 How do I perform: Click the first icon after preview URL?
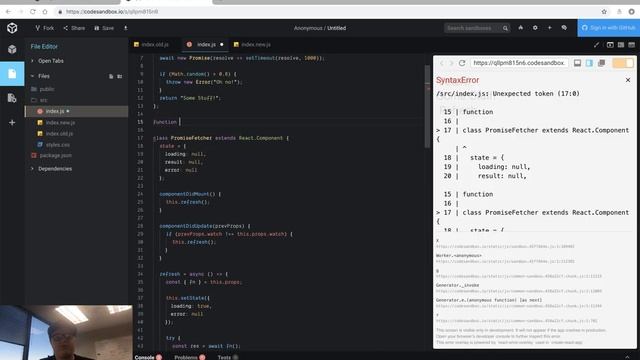coord(577,63)
